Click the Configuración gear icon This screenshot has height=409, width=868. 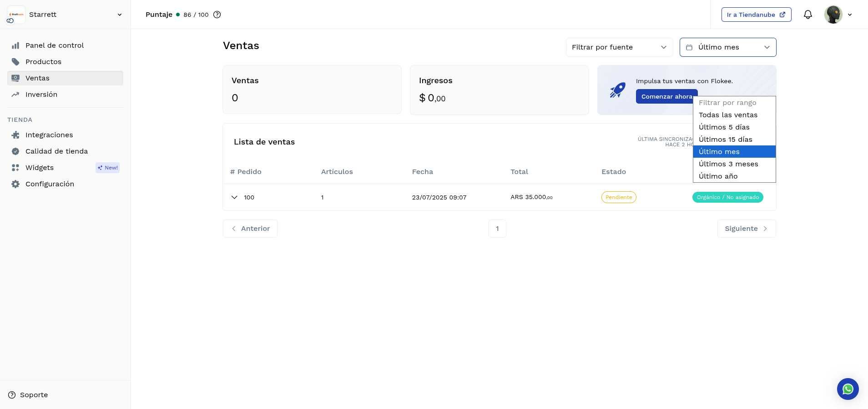click(x=15, y=184)
